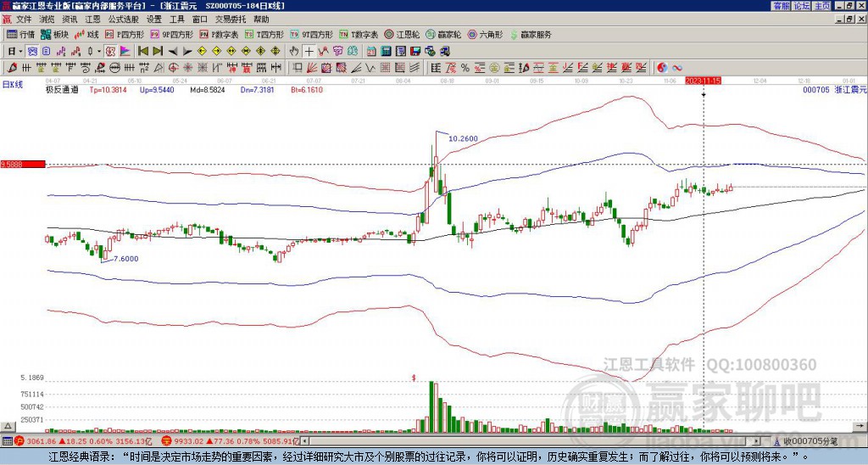
Task: Select the triangle ruler angle tool
Action: pos(159,68)
